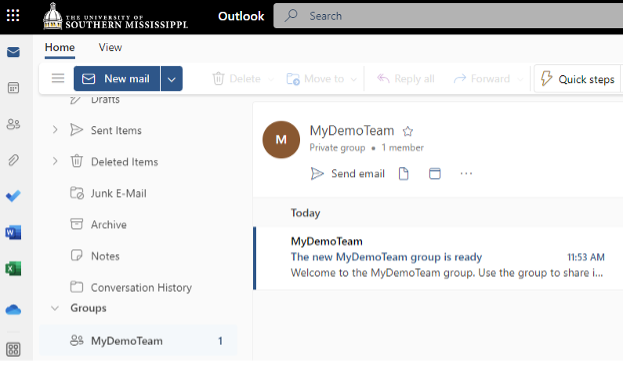This screenshot has width=624, height=368.
Task: Click Send email in group header
Action: 347,173
